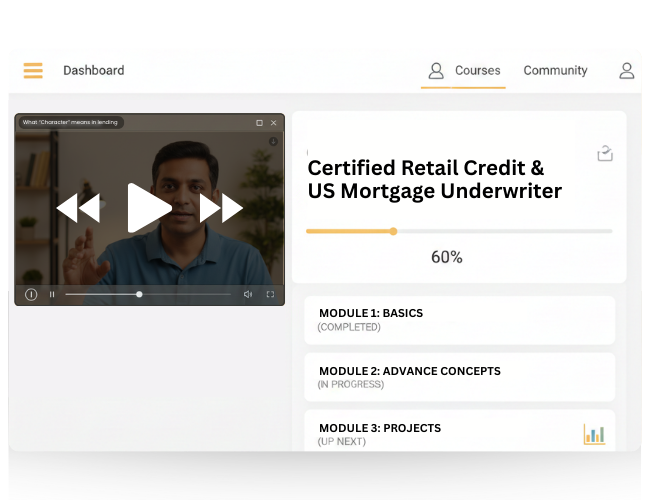Screen dimensions: 650x500
Task: Click the large play button on video
Action: (149, 208)
